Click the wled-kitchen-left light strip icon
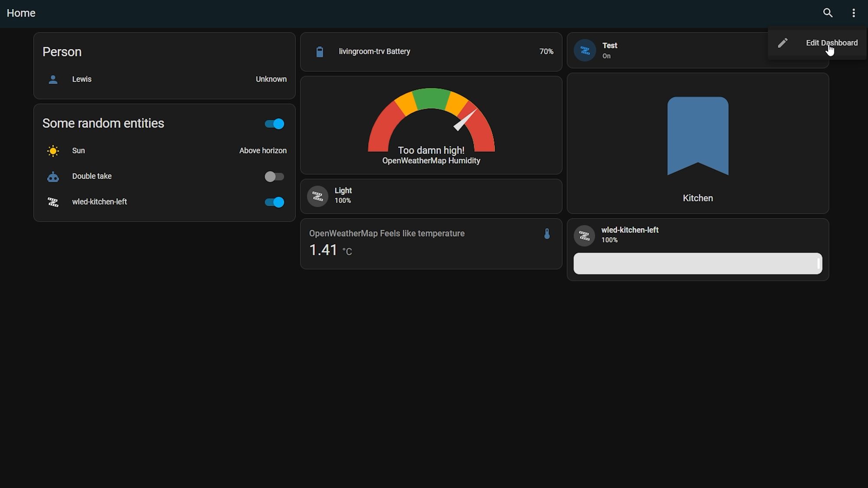This screenshot has width=868, height=488. pos(585,234)
